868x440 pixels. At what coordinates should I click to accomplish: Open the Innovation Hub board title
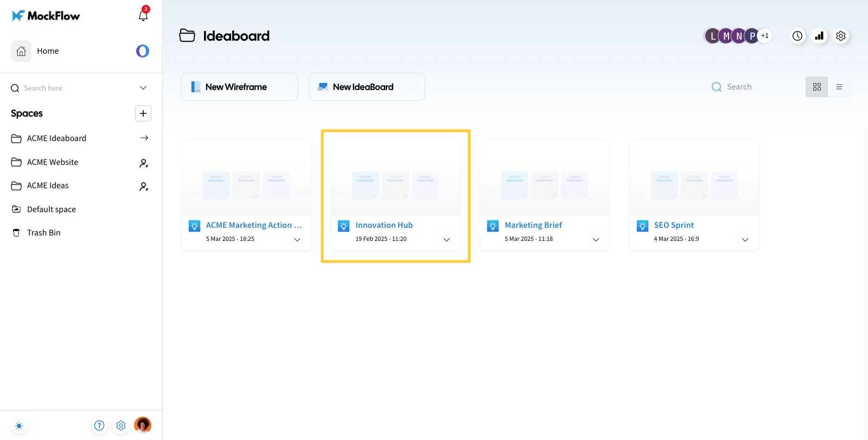pyautogui.click(x=384, y=225)
